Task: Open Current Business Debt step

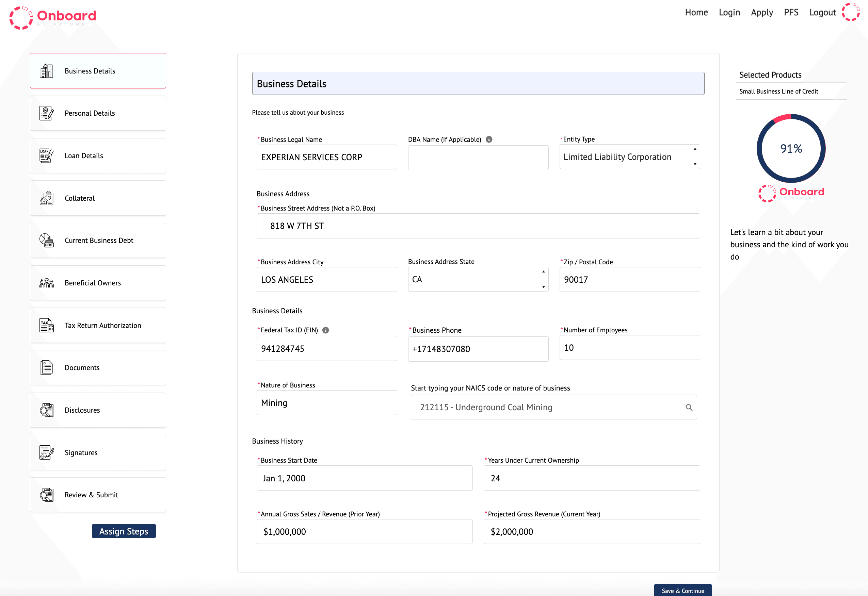Action: (98, 241)
